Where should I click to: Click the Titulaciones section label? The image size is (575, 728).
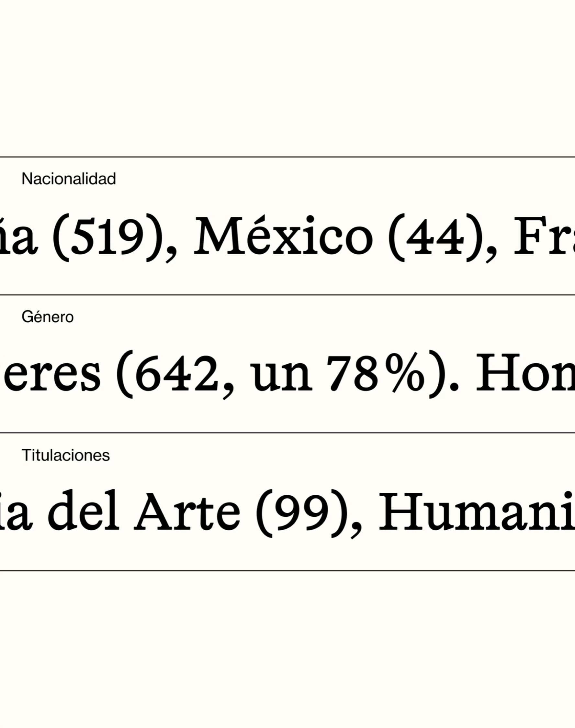[66, 456]
